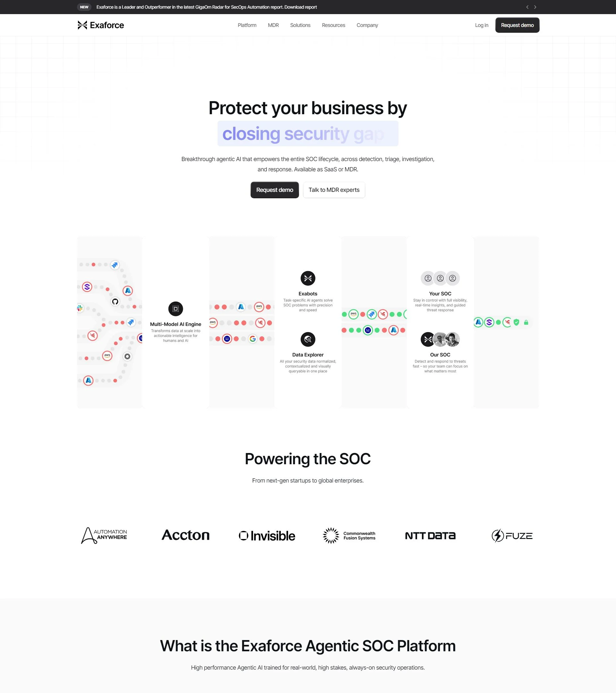Click the Exaforce logo in header

pyautogui.click(x=101, y=25)
